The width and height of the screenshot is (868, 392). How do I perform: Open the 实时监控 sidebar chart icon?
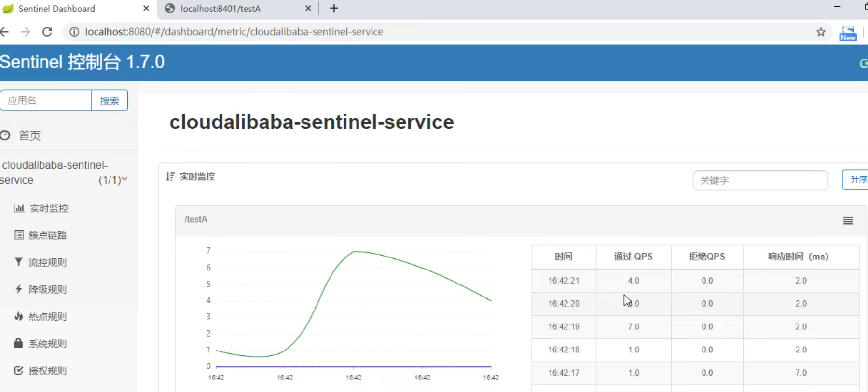pyautogui.click(x=19, y=208)
